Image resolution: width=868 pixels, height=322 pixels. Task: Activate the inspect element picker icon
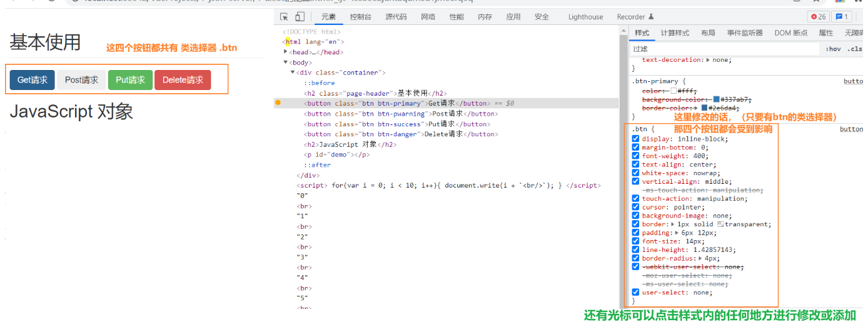pos(284,17)
